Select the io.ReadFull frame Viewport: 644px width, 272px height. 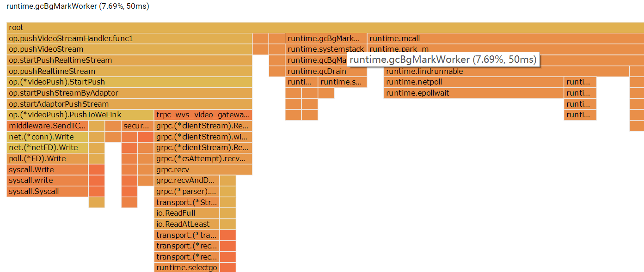point(187,213)
